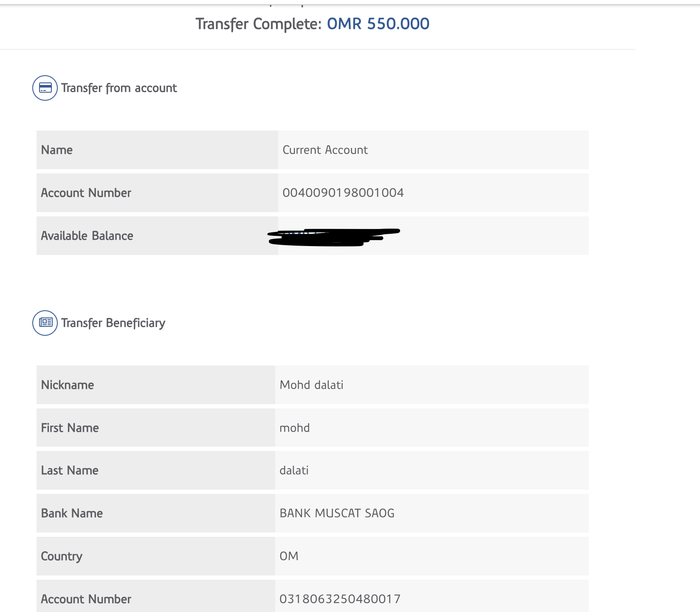This screenshot has height=612, width=700.
Task: Select the Current Account name value
Action: (x=325, y=150)
